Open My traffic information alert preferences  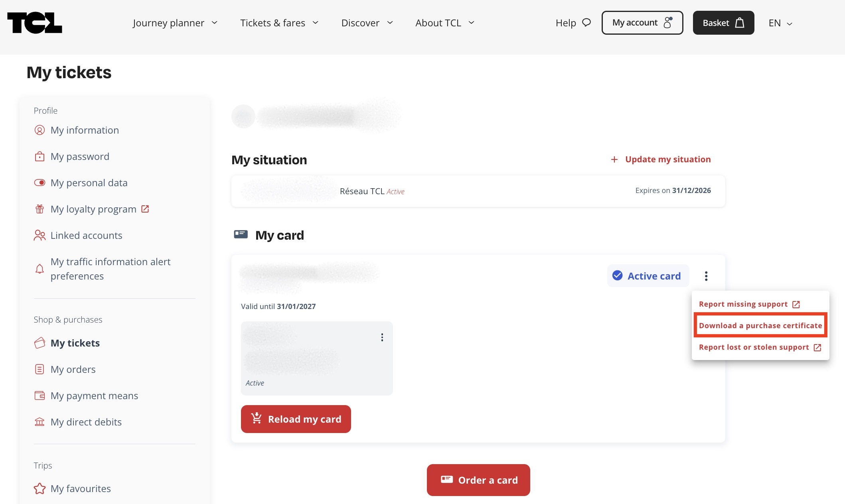click(x=111, y=269)
